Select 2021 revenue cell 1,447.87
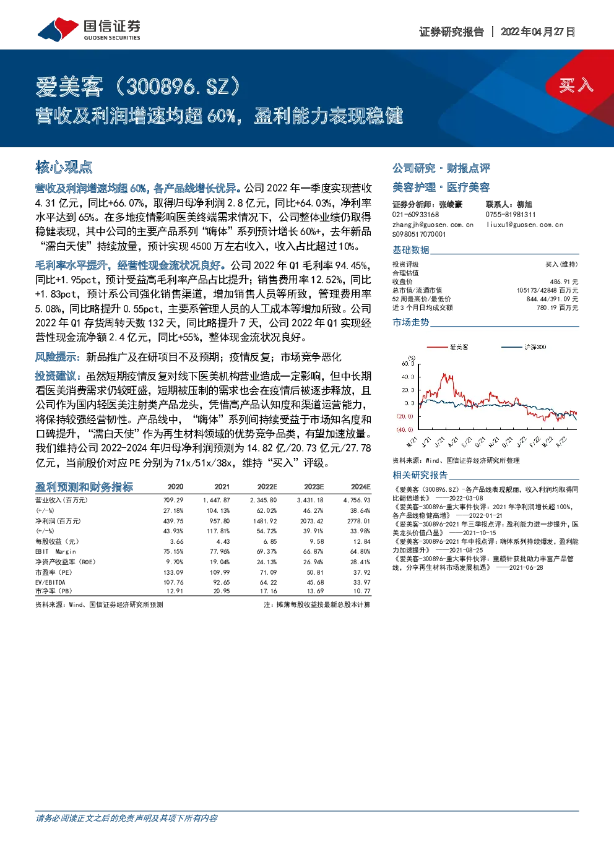Image resolution: width=614 pixels, height=868 pixels. pos(216,500)
